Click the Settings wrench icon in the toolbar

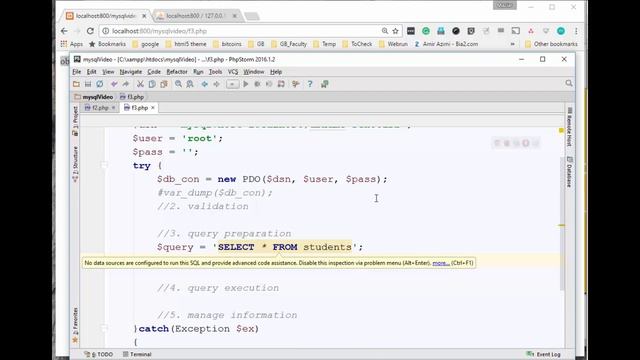click(x=296, y=84)
